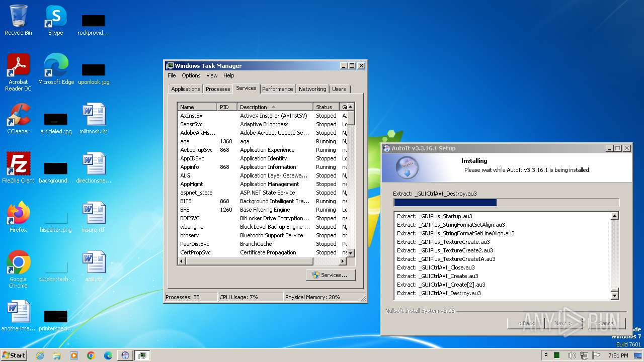
Task: Select anotherinte... document icon
Action: tap(18, 316)
